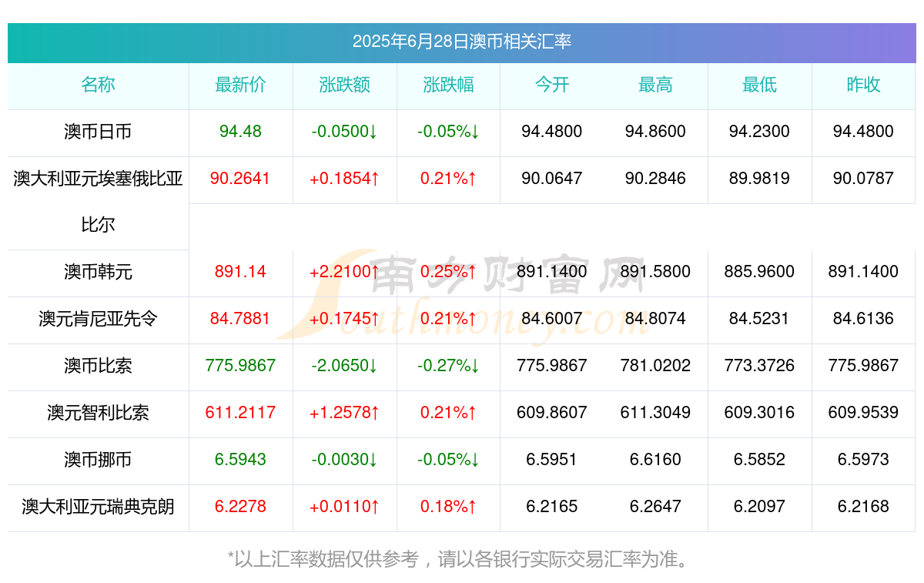Click change amount +0.1854↑

point(344,179)
